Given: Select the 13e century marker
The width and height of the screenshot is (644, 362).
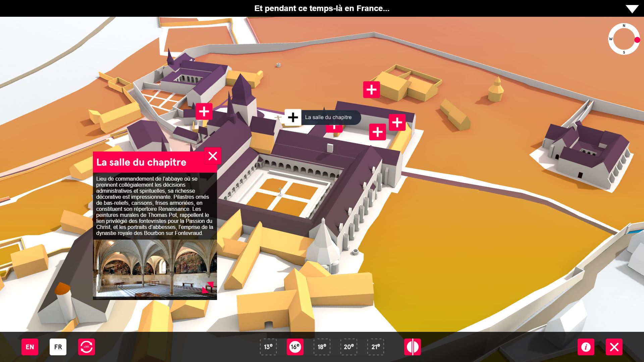Looking at the screenshot, I should coord(268,347).
